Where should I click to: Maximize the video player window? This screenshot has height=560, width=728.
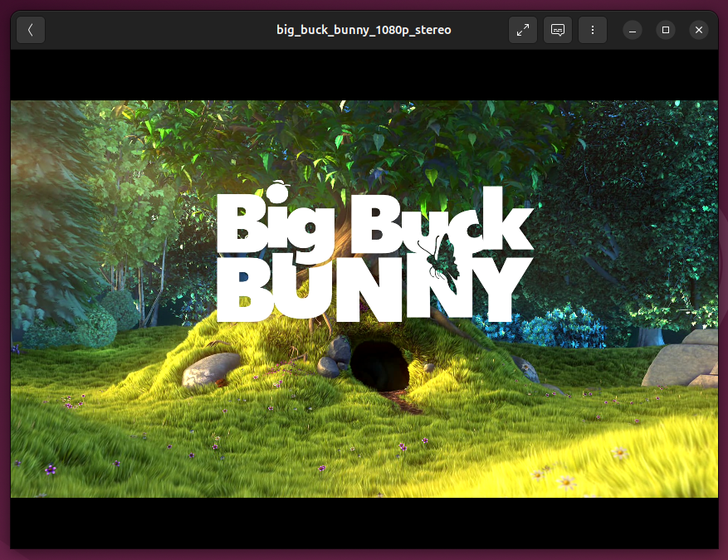pyautogui.click(x=666, y=30)
